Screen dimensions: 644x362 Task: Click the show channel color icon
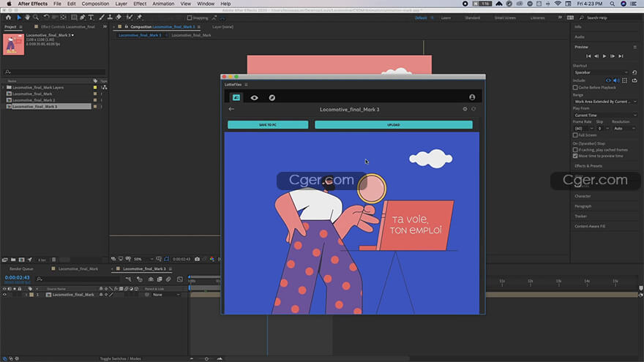[212, 259]
